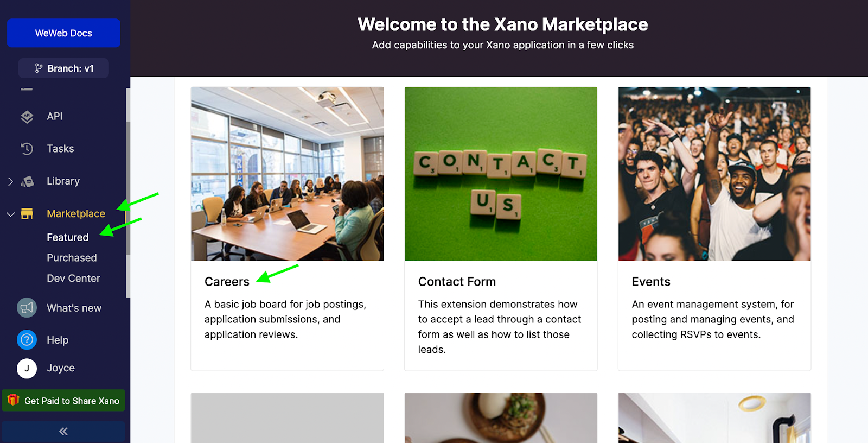Select the Marketplace storefront icon
The image size is (868, 443).
pyautogui.click(x=27, y=213)
